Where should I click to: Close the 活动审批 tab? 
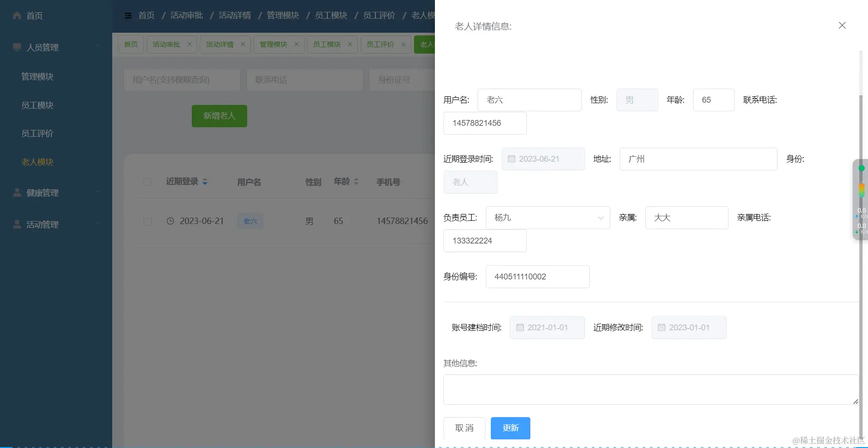click(x=190, y=45)
